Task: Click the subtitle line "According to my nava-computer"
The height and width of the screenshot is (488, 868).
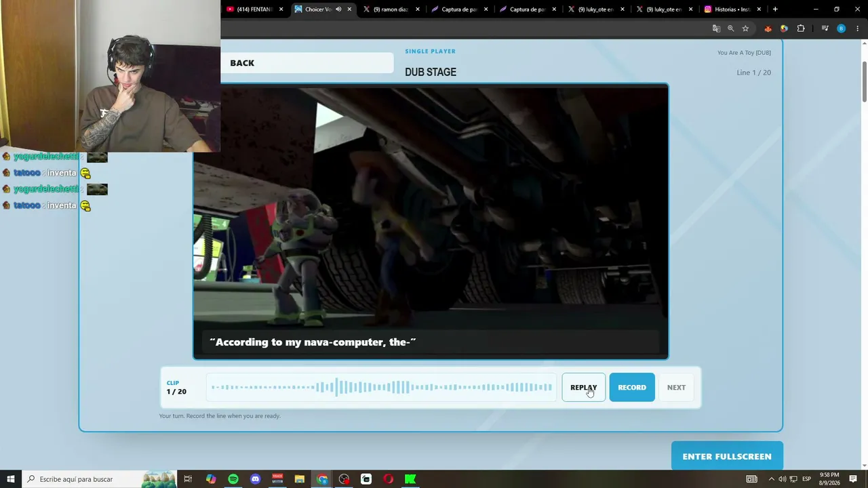Action: tap(313, 342)
